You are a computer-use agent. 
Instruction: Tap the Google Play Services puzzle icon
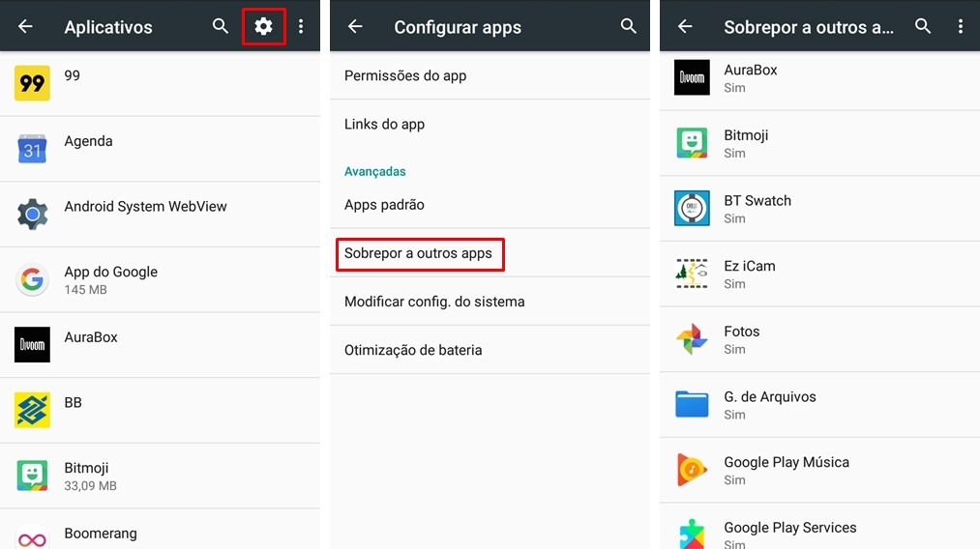click(692, 534)
